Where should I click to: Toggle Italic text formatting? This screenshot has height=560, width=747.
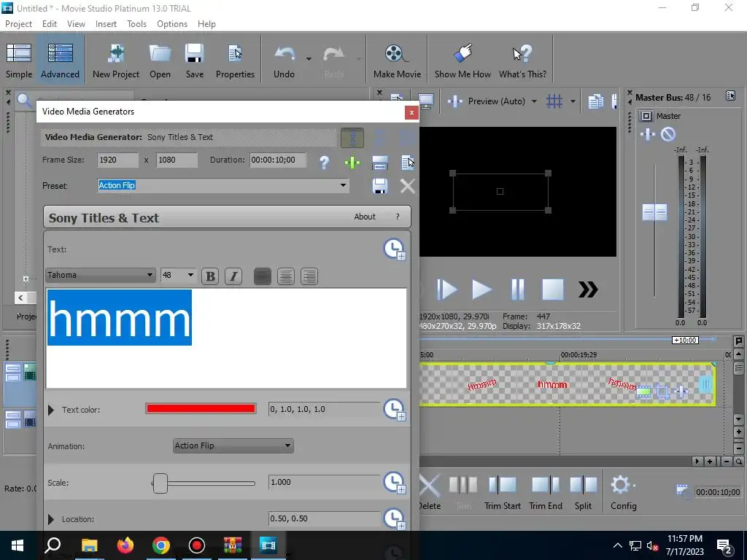[x=233, y=276]
